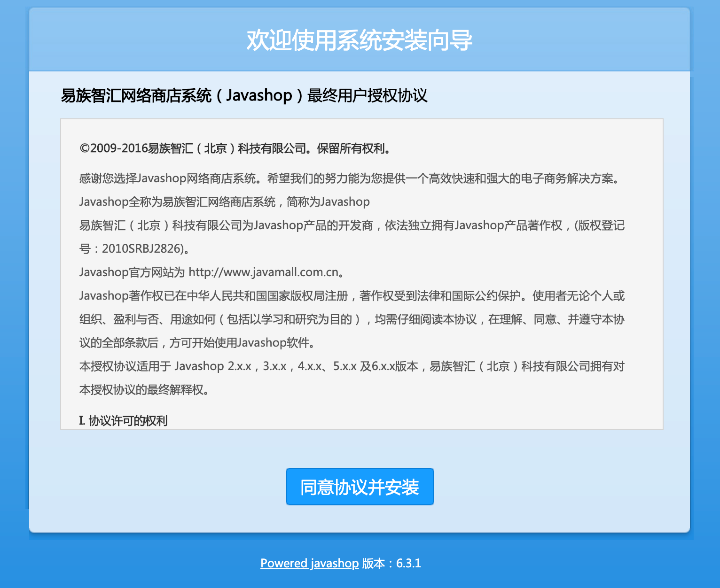Click the registration number 2010SRBJ2826 line
Screen dimensions: 720x588
[135, 249]
